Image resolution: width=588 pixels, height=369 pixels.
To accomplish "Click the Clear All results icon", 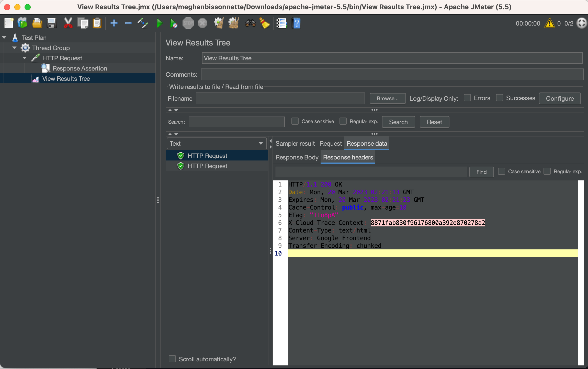I will coord(234,23).
